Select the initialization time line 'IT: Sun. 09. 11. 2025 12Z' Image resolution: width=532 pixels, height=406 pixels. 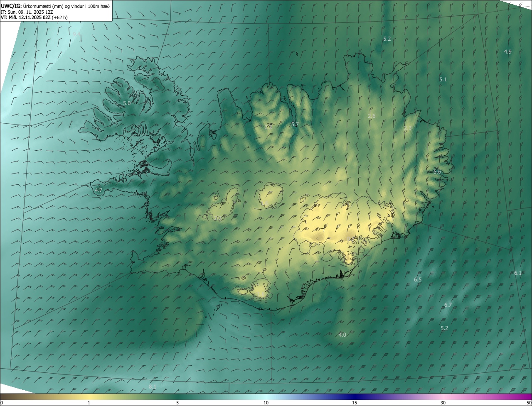tap(27, 12)
